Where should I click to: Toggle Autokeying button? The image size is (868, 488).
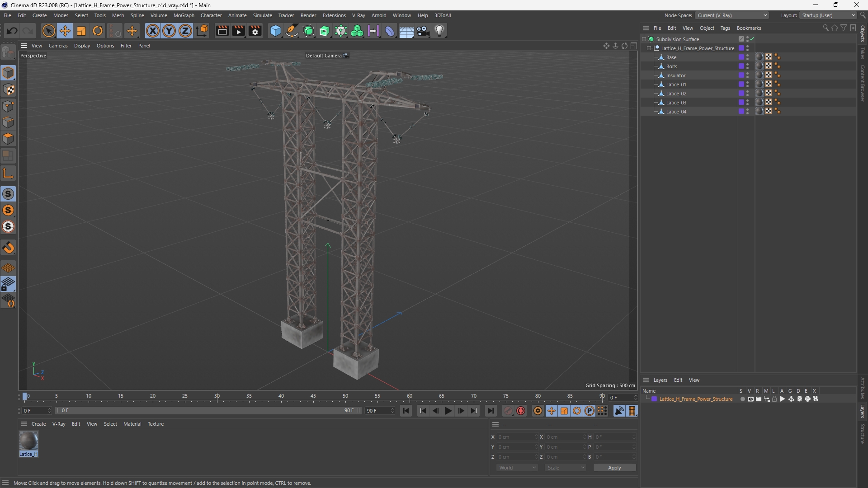tap(521, 411)
